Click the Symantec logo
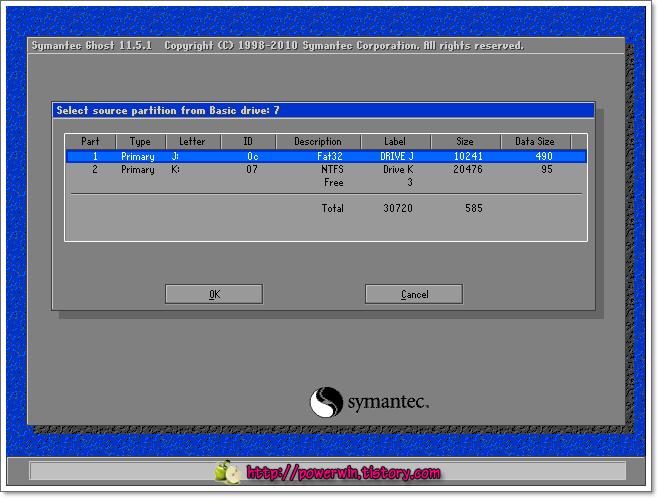658x498 pixels. click(x=369, y=402)
